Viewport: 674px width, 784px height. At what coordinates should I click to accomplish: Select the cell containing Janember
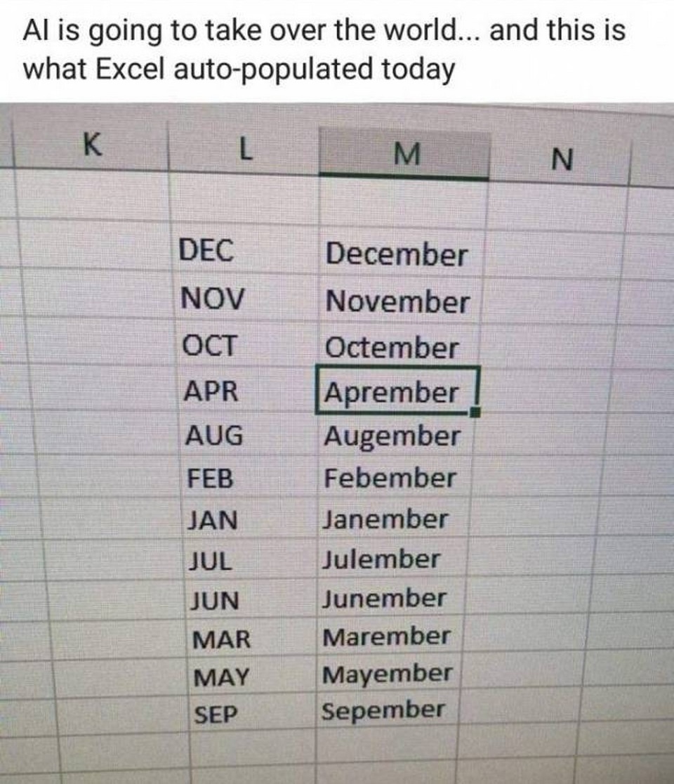pyautogui.click(x=392, y=518)
